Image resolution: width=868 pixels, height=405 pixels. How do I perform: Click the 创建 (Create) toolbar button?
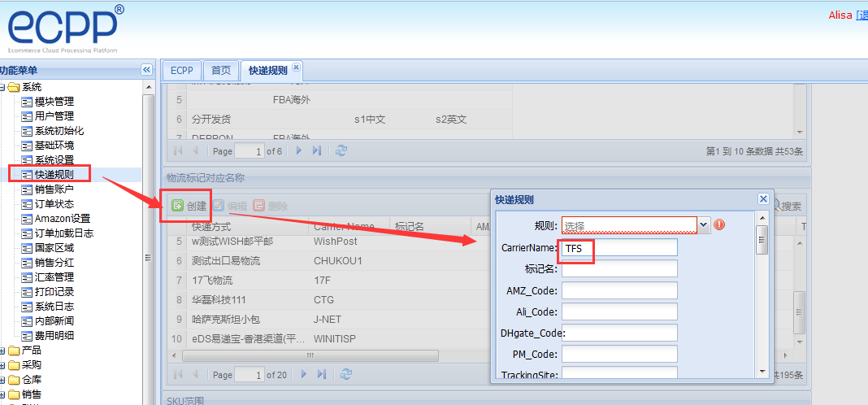pyautogui.click(x=189, y=207)
